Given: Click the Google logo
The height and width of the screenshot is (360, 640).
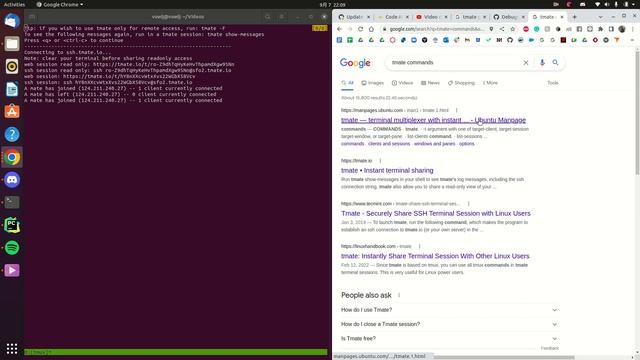Looking at the screenshot, I should (355, 63).
